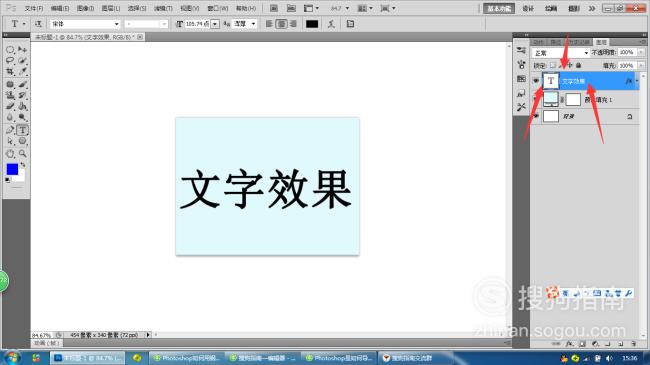The width and height of the screenshot is (650, 365).
Task: Open the 滤镜(T) menu
Action: point(163,8)
